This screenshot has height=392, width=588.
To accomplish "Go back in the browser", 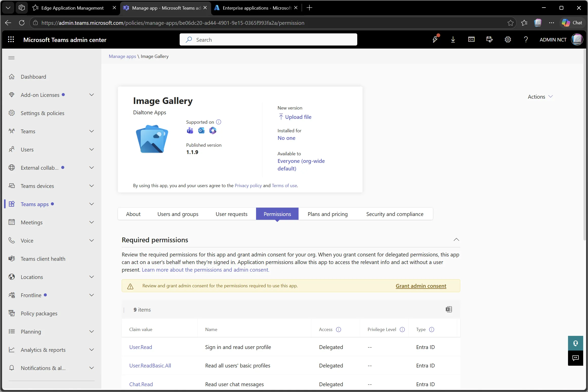I will coord(8,23).
